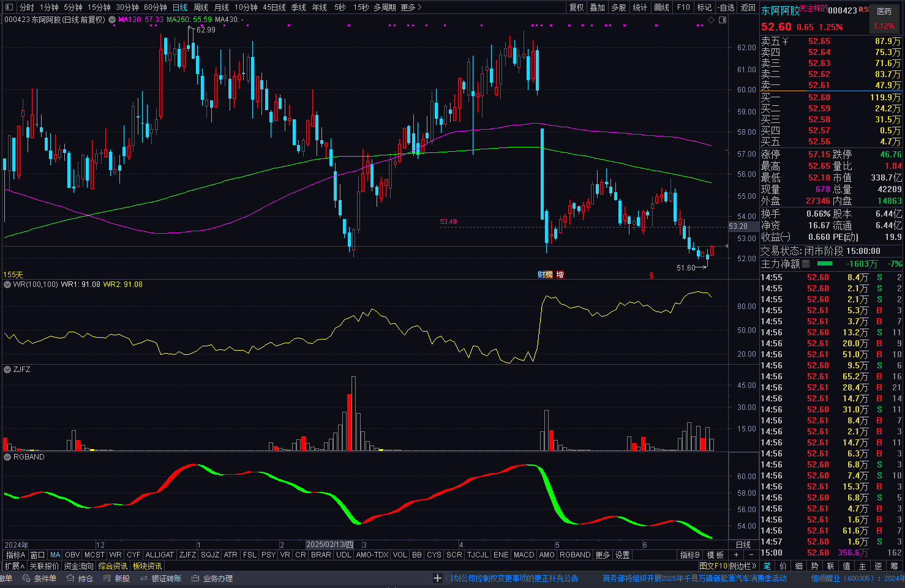Click the 银证转账 transfer icon

point(143,578)
